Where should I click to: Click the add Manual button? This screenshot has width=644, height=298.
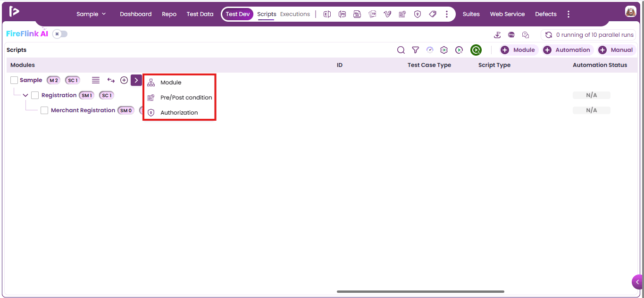(x=617, y=50)
